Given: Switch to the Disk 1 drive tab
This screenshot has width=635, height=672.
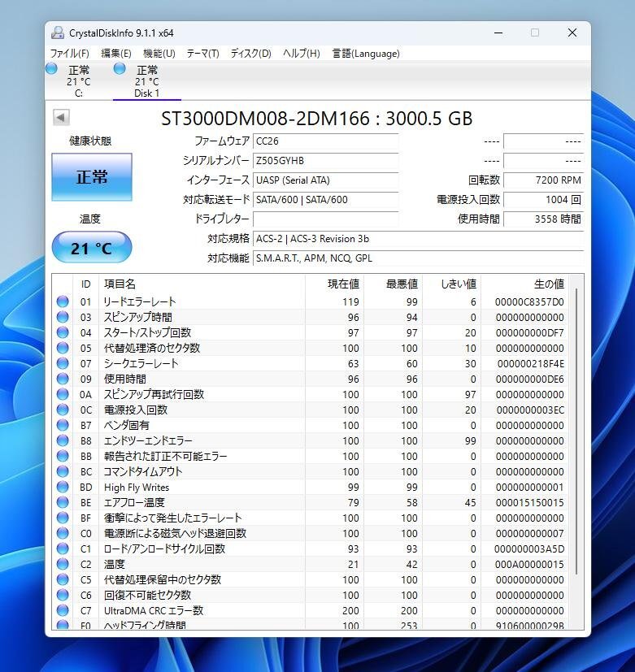Looking at the screenshot, I should coord(146,82).
